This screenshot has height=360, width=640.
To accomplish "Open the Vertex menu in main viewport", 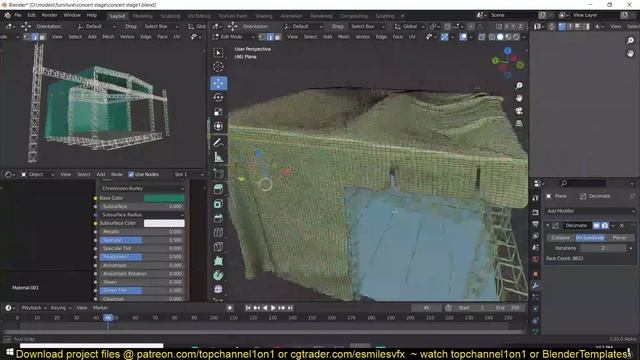I will [362, 37].
